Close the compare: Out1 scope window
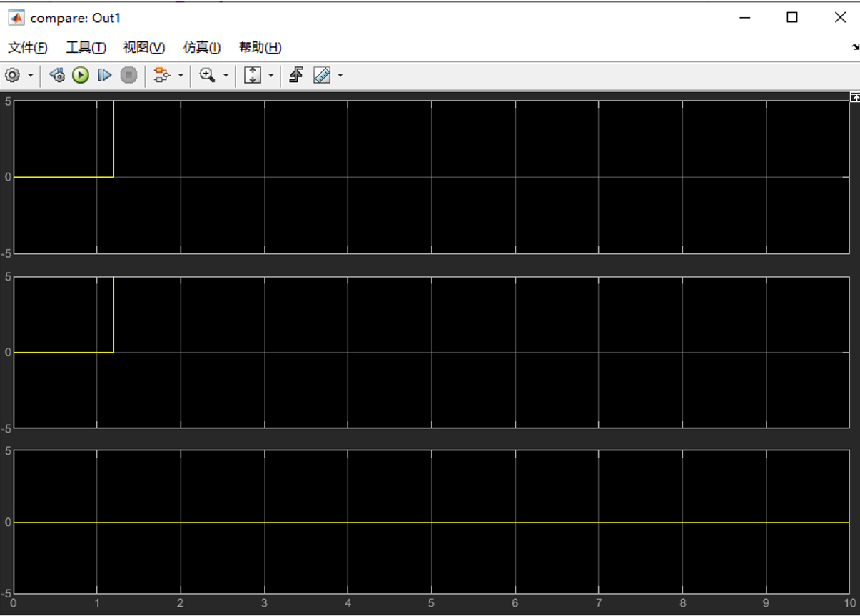This screenshot has width=860, height=616. point(840,18)
